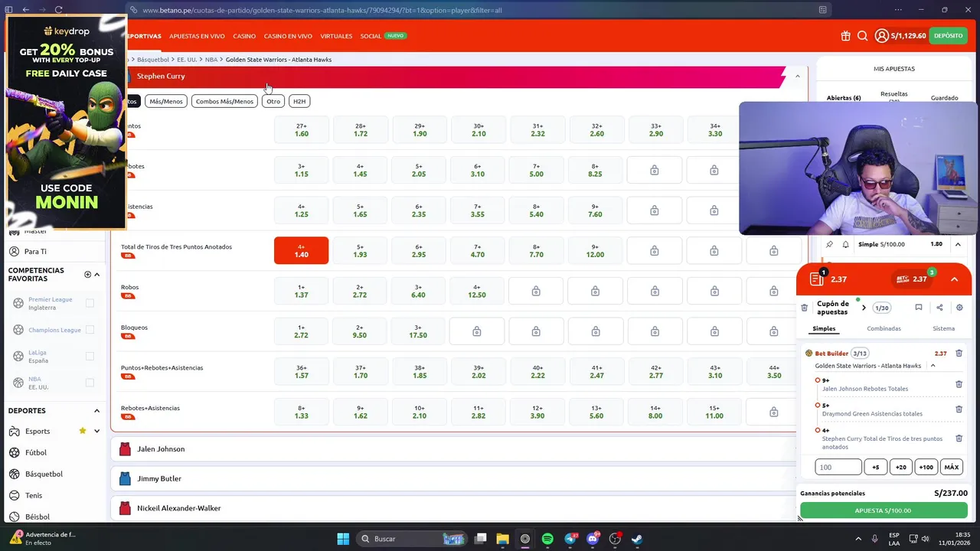Viewport: 980px width, 551px height.
Task: Collapse the Deportes sidebar section
Action: tap(96, 411)
